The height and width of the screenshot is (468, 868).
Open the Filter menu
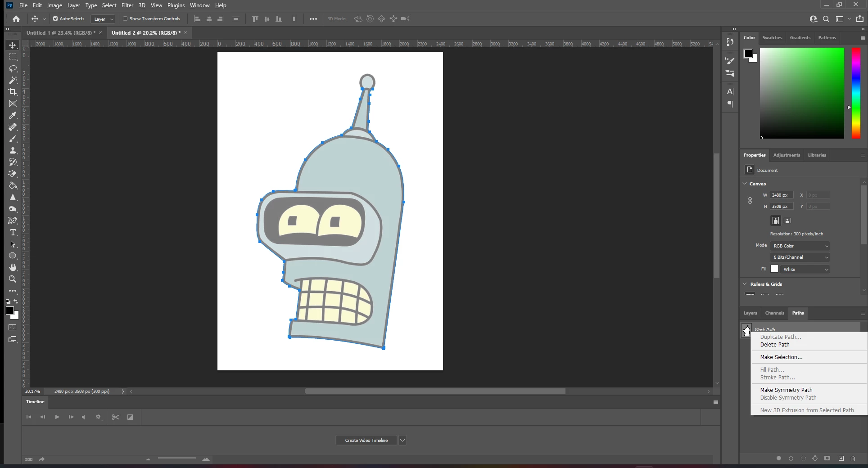[127, 5]
